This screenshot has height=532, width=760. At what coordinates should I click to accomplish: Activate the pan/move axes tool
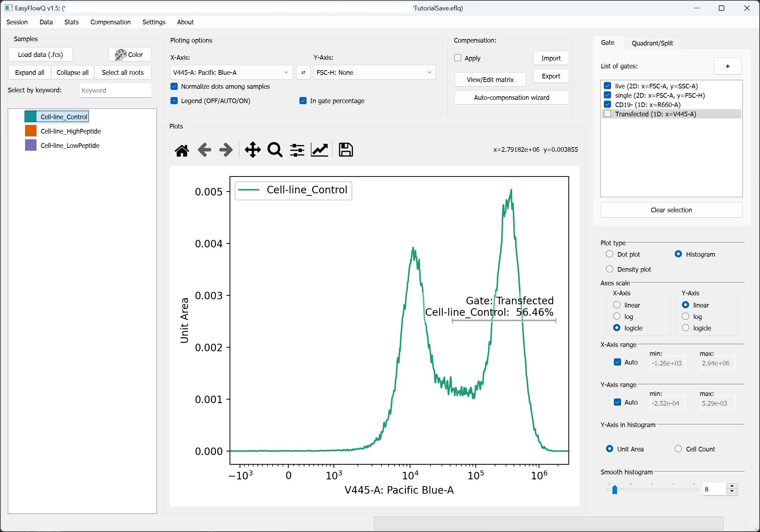(x=253, y=150)
